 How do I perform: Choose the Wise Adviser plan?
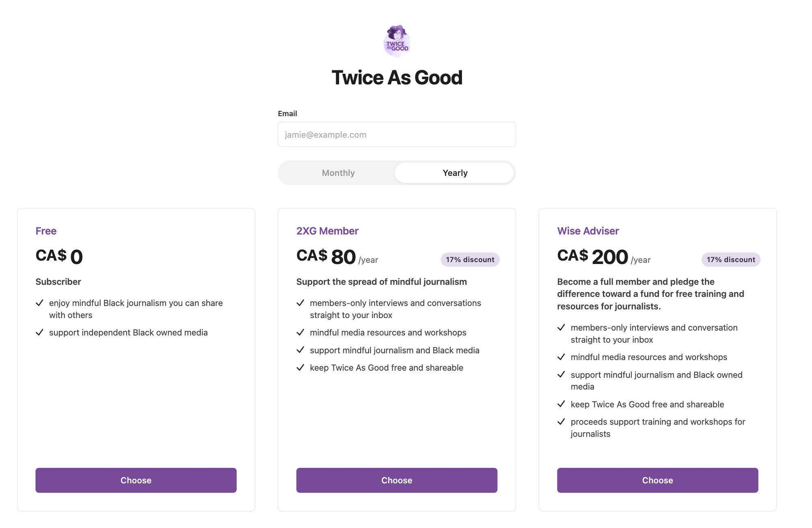(658, 480)
